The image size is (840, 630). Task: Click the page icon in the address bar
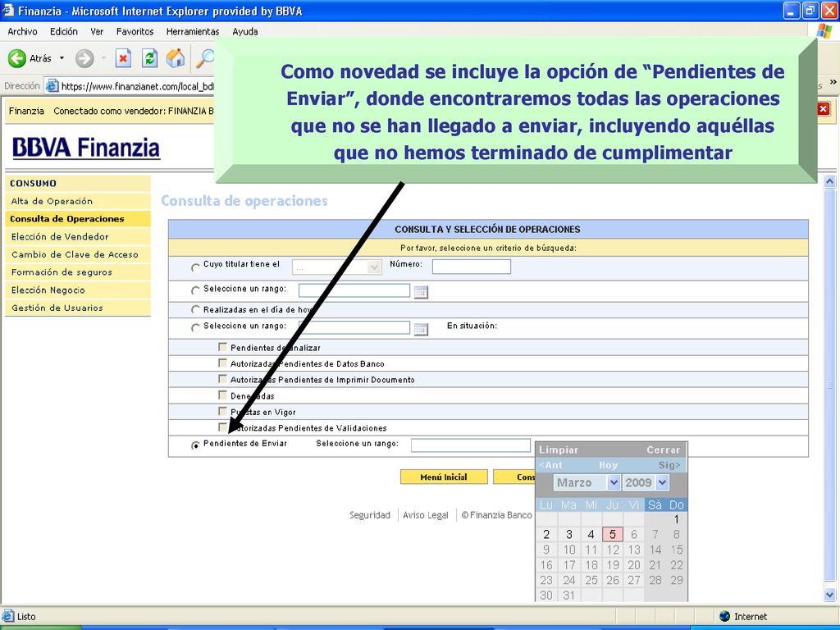[52, 85]
